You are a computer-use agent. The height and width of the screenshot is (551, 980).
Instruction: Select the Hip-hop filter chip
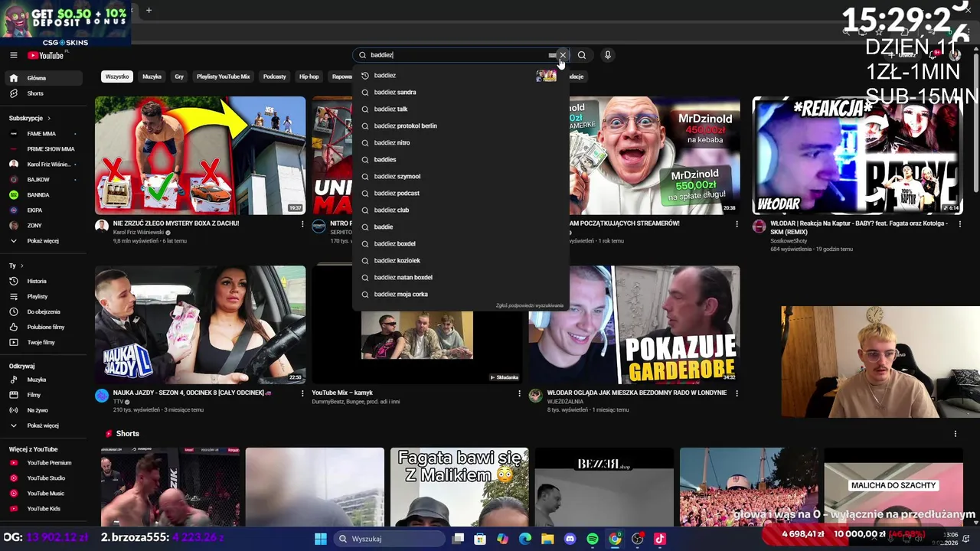coord(309,77)
